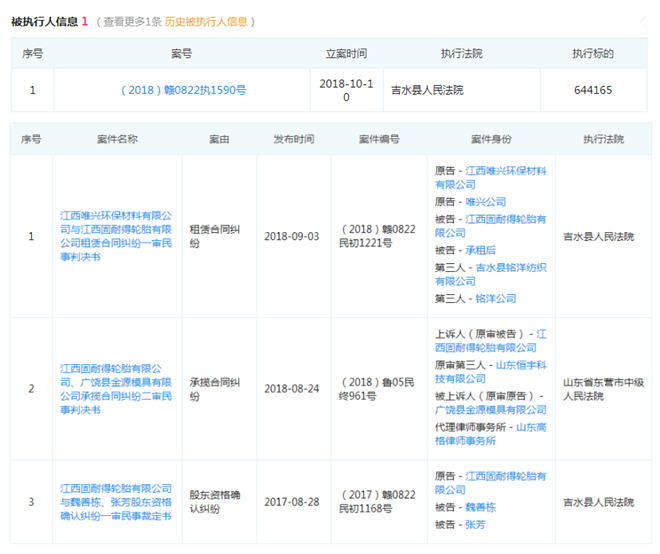Screen dimensions: 660x554
Task: Click defendant link 承租后
Action: pyautogui.click(x=481, y=250)
